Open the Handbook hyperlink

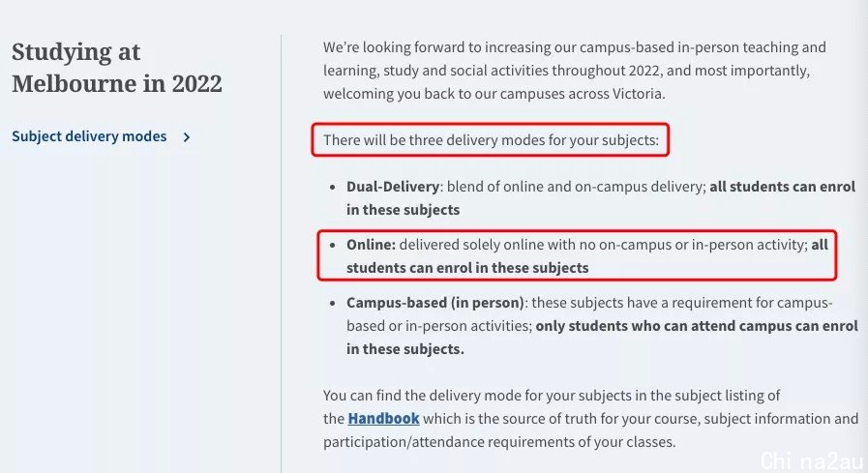point(383,419)
